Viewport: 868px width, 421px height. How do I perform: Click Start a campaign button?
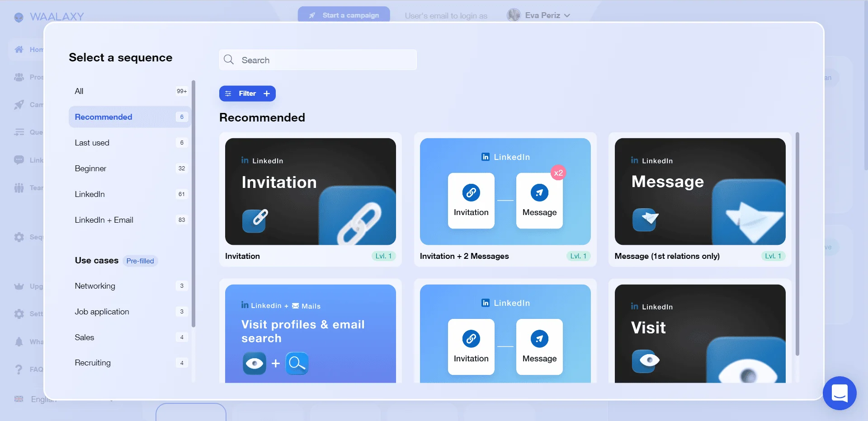[344, 15]
